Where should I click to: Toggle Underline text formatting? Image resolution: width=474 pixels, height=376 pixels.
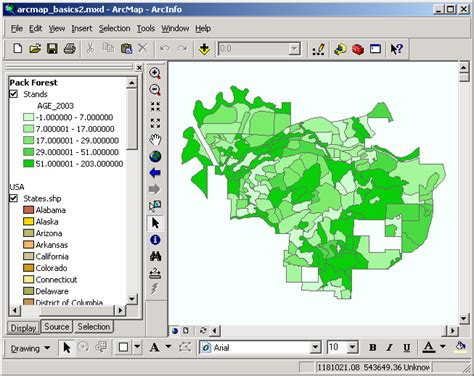pos(406,348)
